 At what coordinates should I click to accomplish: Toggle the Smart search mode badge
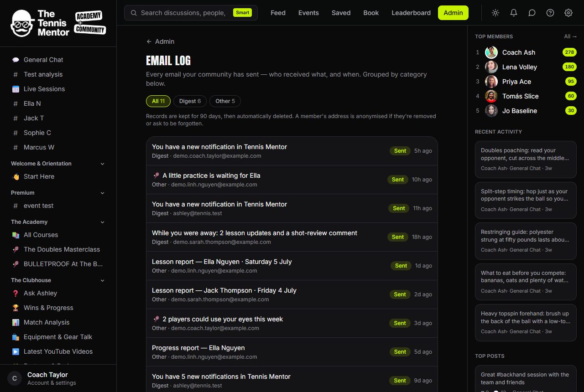point(242,13)
